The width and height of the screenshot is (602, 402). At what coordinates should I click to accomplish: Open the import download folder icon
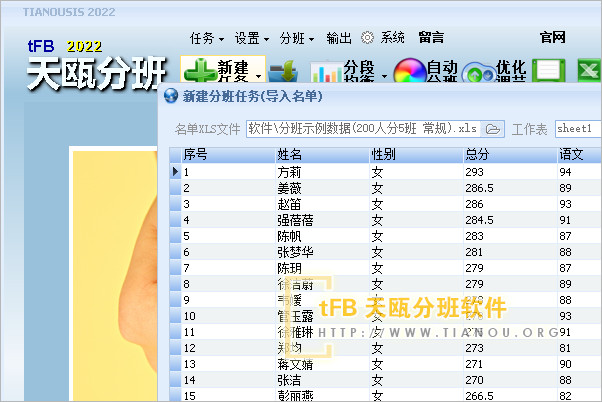coord(283,71)
